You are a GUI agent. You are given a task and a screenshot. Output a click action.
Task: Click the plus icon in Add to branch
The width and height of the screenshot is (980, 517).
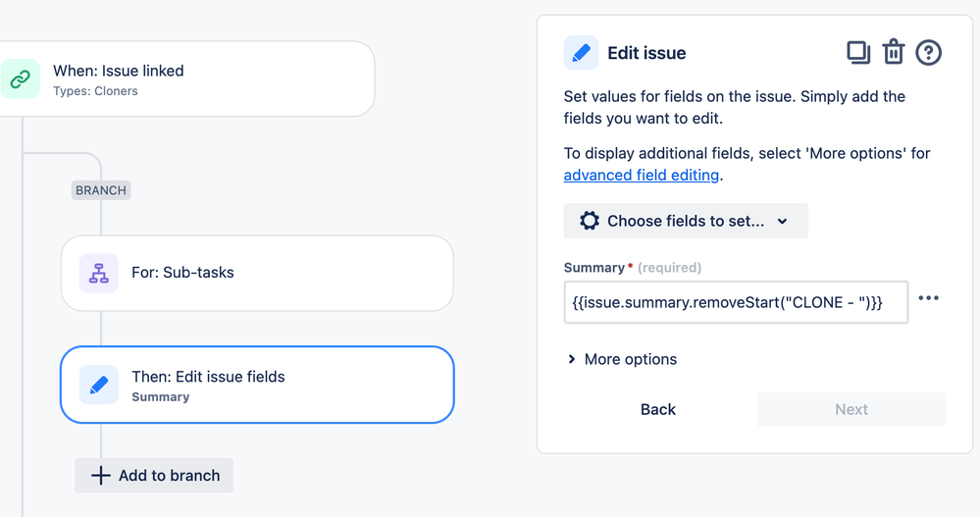point(101,476)
